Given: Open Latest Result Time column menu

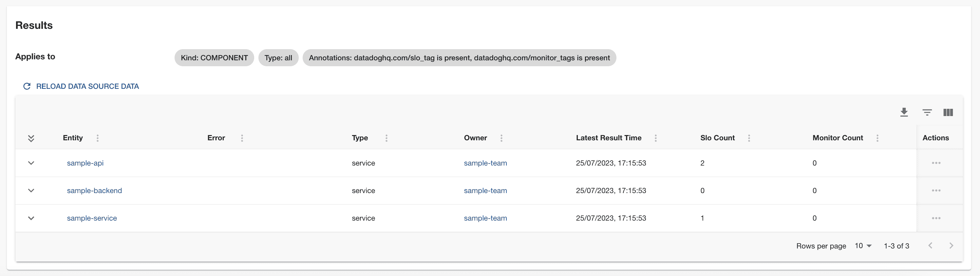Looking at the screenshot, I should (655, 138).
